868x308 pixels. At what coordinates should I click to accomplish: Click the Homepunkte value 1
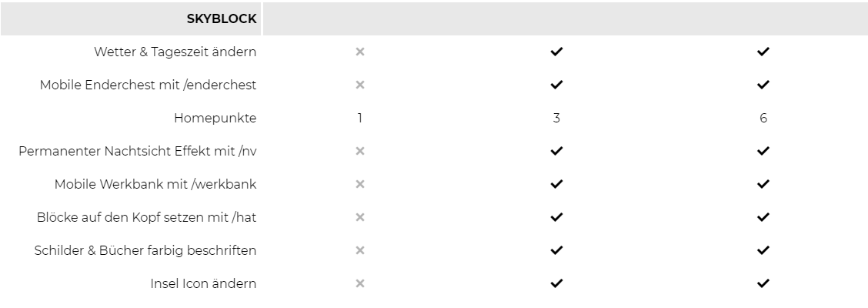coord(360,118)
